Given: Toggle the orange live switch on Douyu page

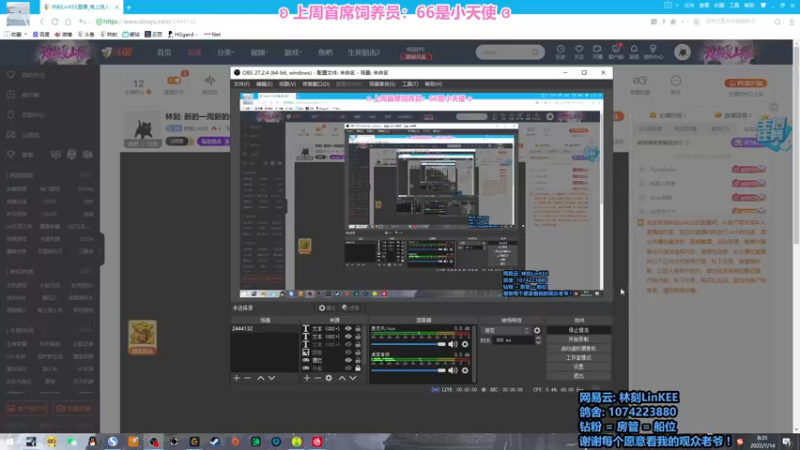Looking at the screenshot, I should pyautogui.click(x=174, y=80).
